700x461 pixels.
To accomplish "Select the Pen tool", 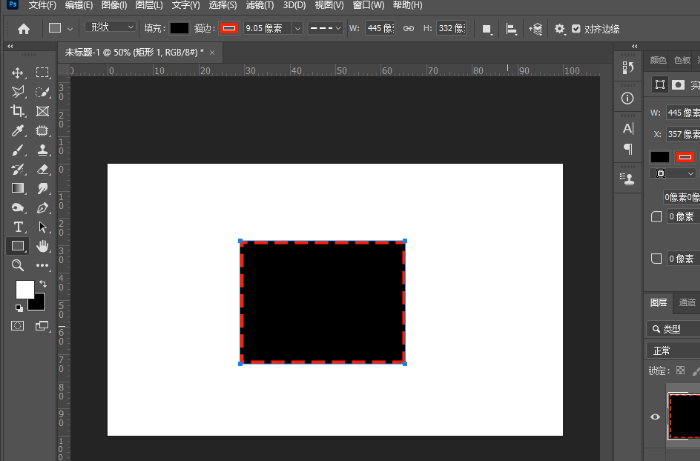I will pos(42,208).
